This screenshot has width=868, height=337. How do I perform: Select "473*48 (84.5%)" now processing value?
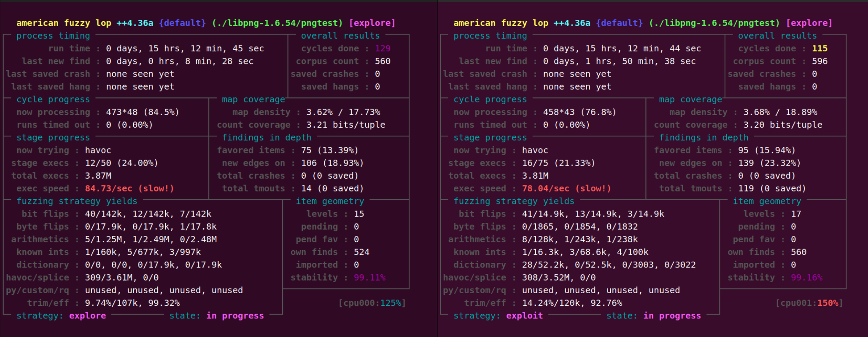pyautogui.click(x=143, y=112)
